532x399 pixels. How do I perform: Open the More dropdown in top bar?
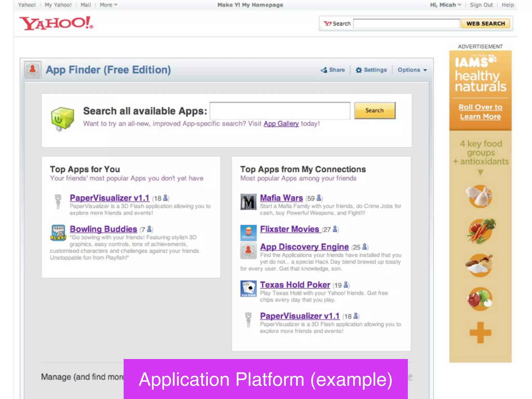109,5
